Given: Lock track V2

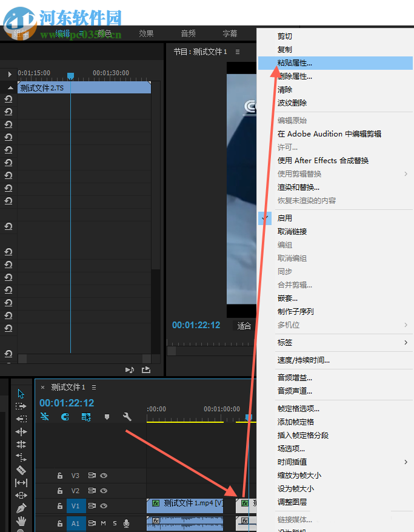Looking at the screenshot, I should (60, 491).
